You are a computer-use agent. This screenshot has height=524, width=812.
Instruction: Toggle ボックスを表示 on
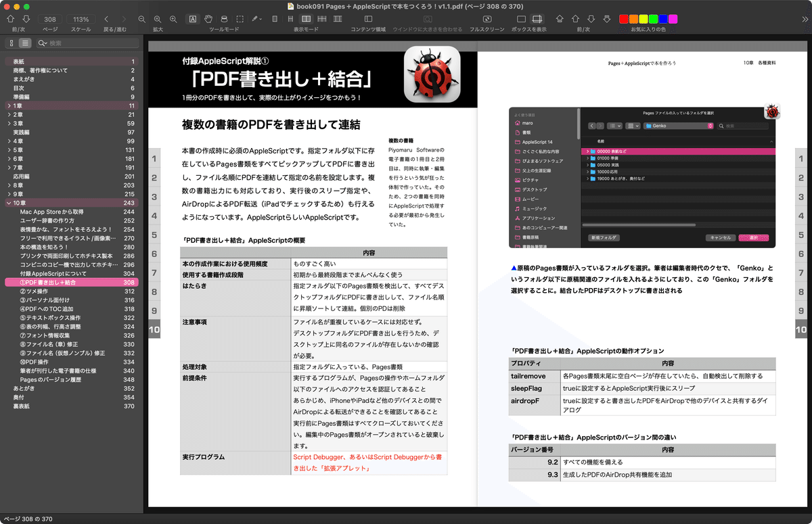(x=520, y=18)
